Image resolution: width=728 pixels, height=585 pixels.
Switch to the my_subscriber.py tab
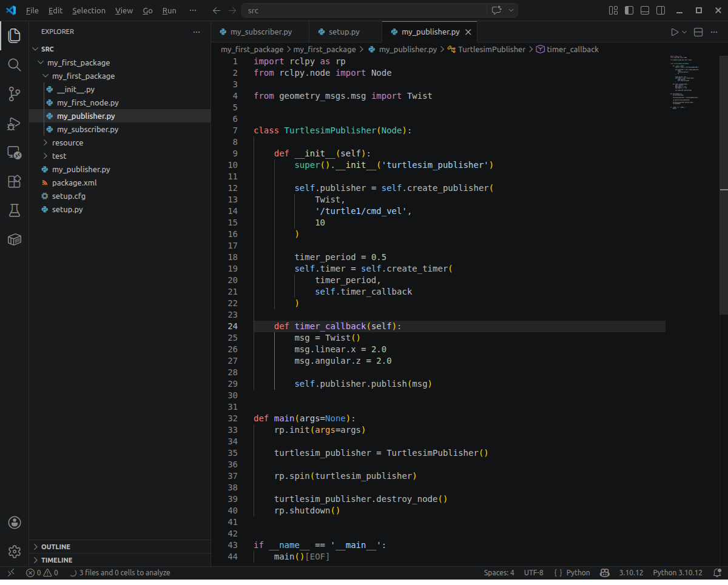point(260,32)
